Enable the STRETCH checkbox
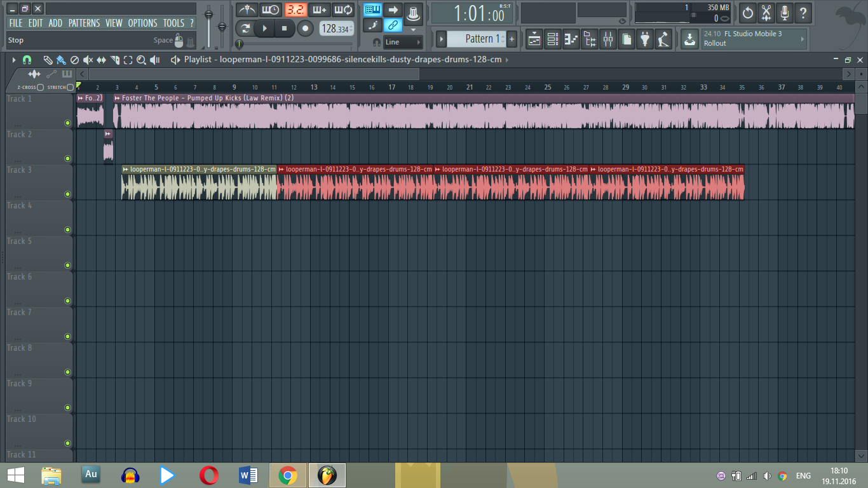Viewport: 868px width, 488px height. (x=70, y=87)
